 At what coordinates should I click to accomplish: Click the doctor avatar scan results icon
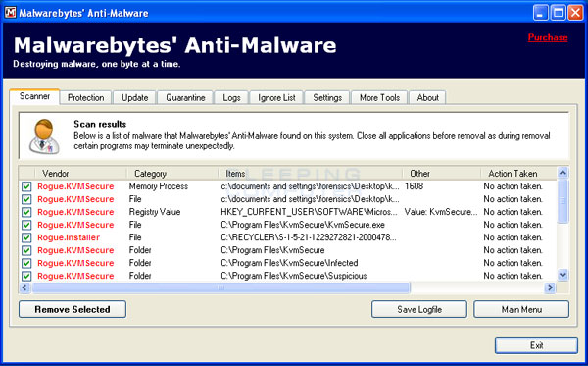(45, 136)
